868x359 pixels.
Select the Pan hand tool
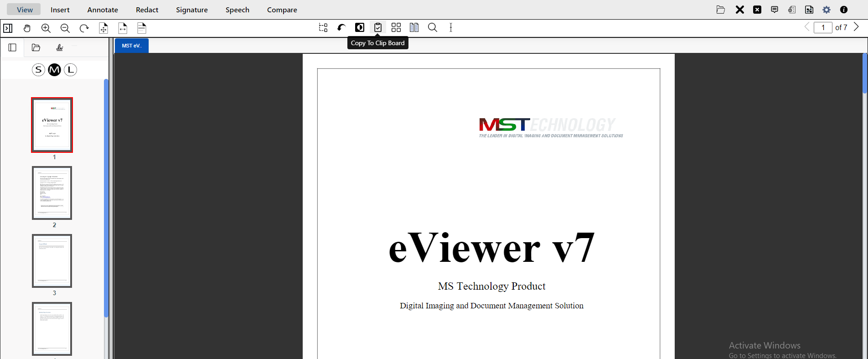[27, 28]
